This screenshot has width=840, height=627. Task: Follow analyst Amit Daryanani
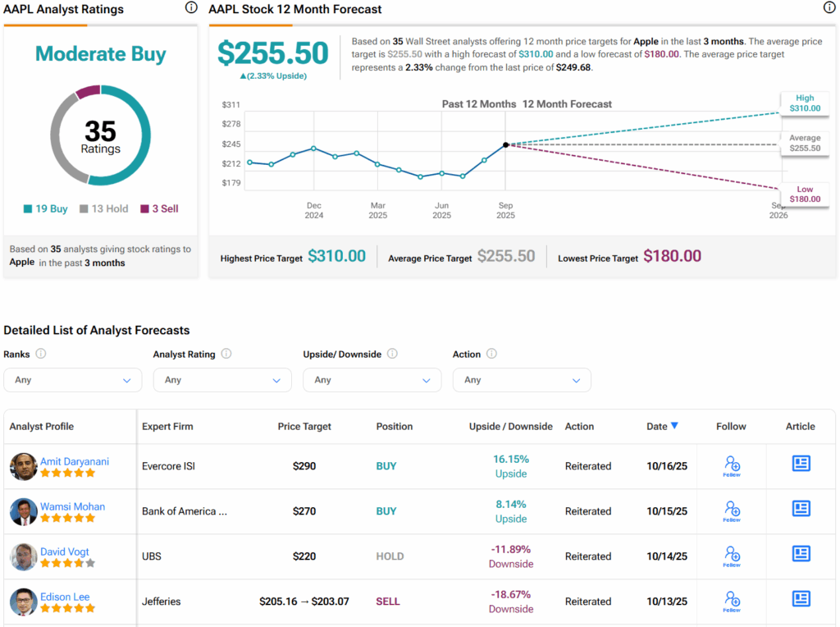point(732,465)
